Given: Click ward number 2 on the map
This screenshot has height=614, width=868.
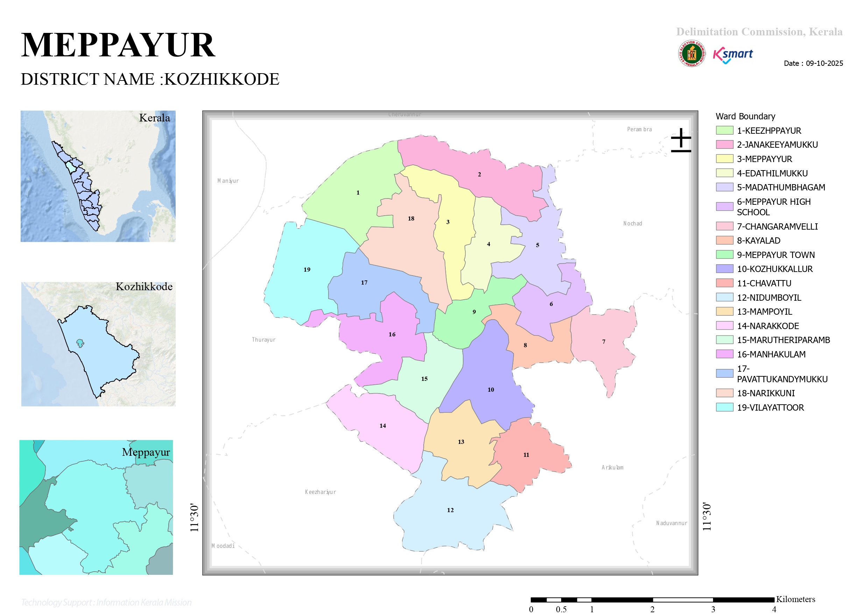Looking at the screenshot, I should pos(479,175).
